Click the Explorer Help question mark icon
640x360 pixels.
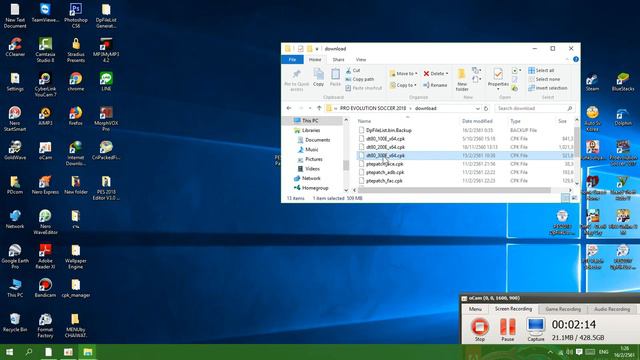tap(576, 60)
